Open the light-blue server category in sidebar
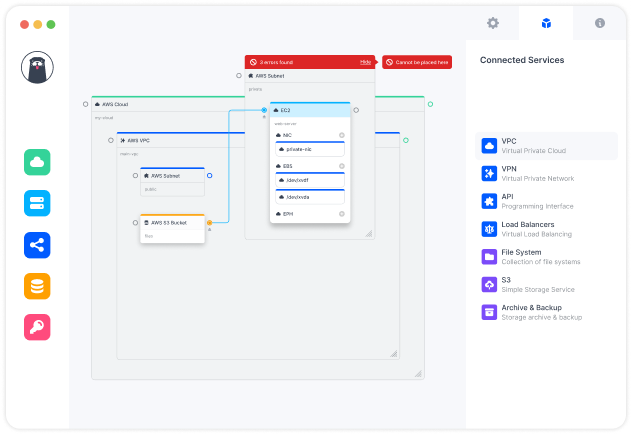Screen dimensions: 632x435 tap(37, 203)
